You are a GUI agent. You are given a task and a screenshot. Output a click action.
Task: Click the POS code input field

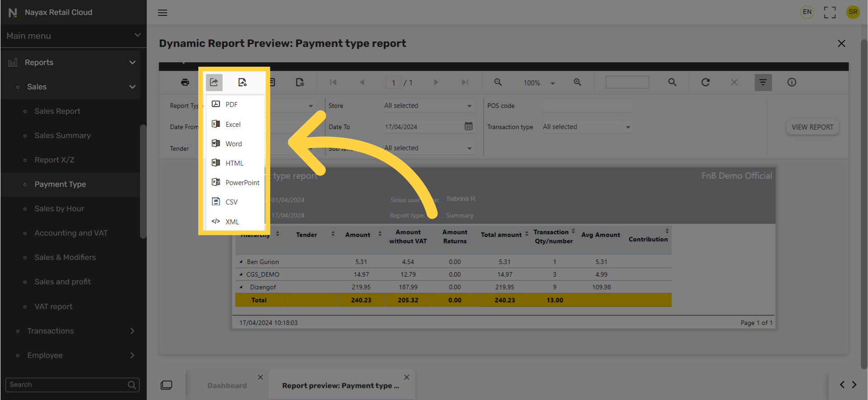coord(588,106)
